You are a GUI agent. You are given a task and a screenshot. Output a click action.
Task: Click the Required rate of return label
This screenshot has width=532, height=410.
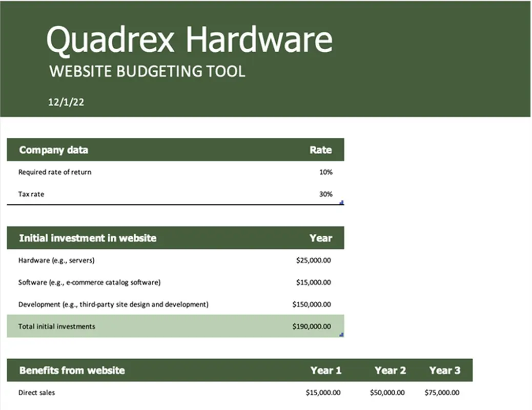click(54, 172)
